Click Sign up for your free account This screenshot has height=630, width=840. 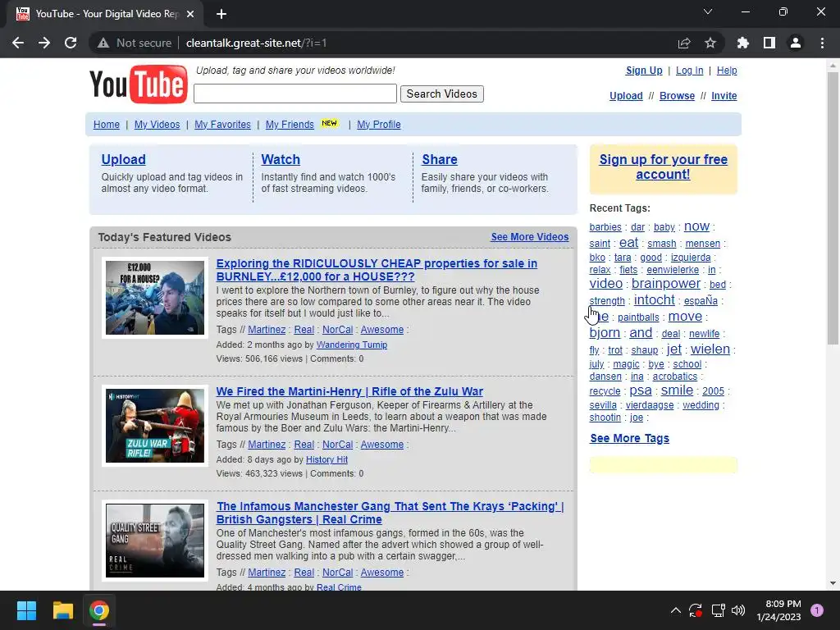[663, 167]
